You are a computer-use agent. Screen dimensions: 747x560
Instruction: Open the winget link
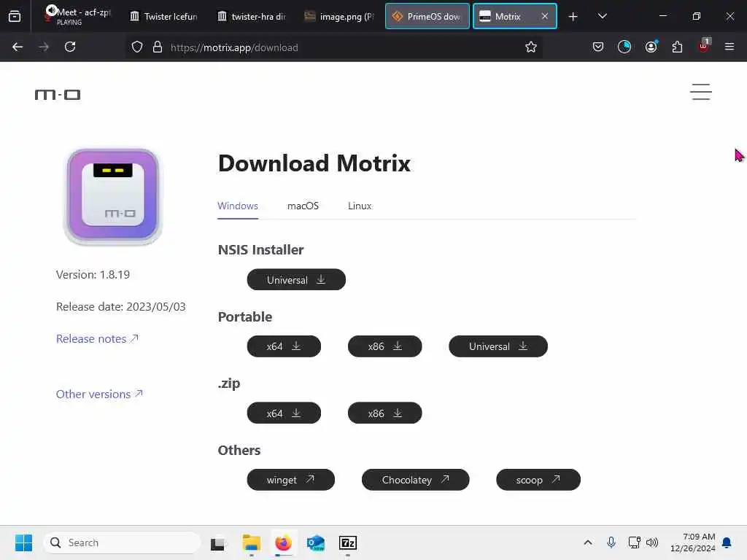[290, 480]
